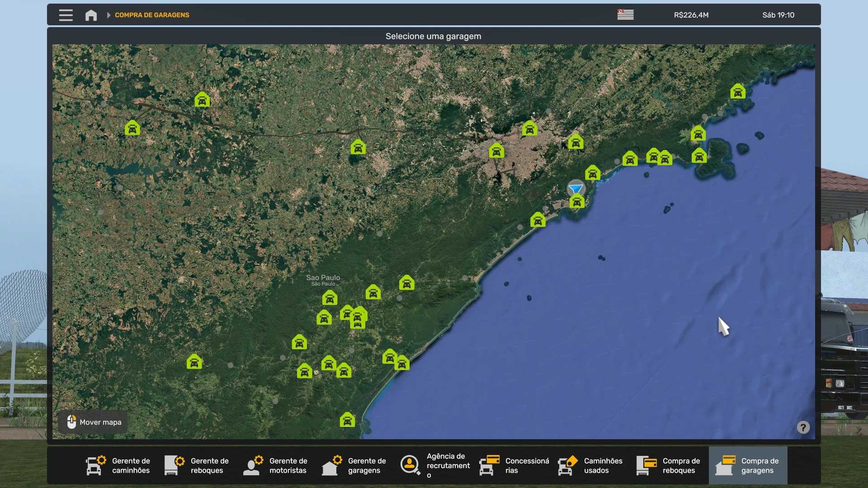Viewport: 868px width, 488px height.
Task: Select the lone garage marker in the southwest inland
Action: (194, 362)
